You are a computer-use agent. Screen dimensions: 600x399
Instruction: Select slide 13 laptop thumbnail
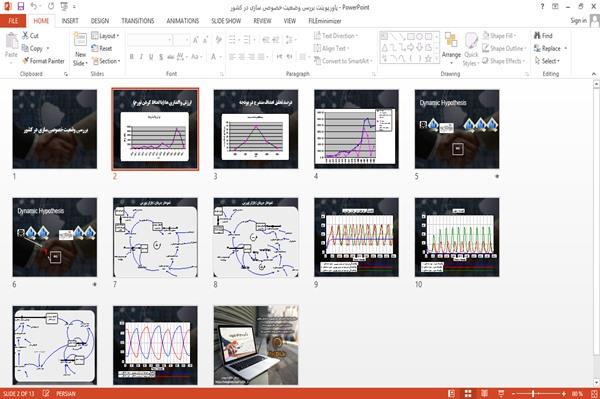(256, 345)
